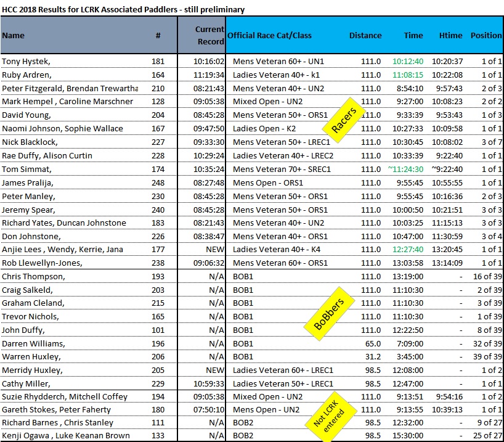Image resolution: width=504 pixels, height=442 pixels.
Task: Click the name cell 'Graham Cleland,'
Action: coord(33,303)
